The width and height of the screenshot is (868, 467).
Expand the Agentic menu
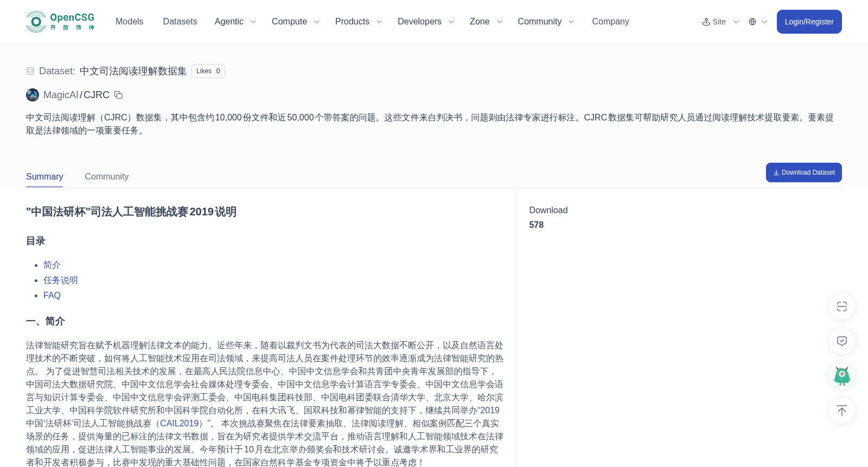pyautogui.click(x=235, y=22)
